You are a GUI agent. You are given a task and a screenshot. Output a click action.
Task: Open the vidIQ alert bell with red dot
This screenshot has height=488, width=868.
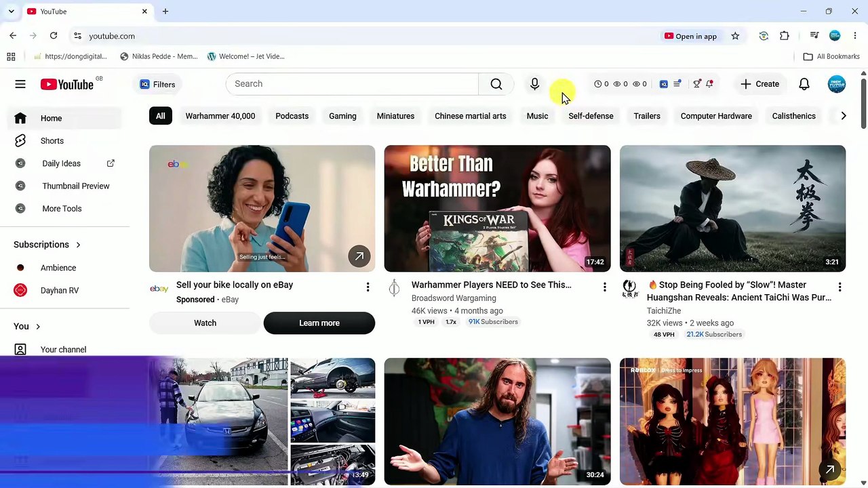click(709, 84)
